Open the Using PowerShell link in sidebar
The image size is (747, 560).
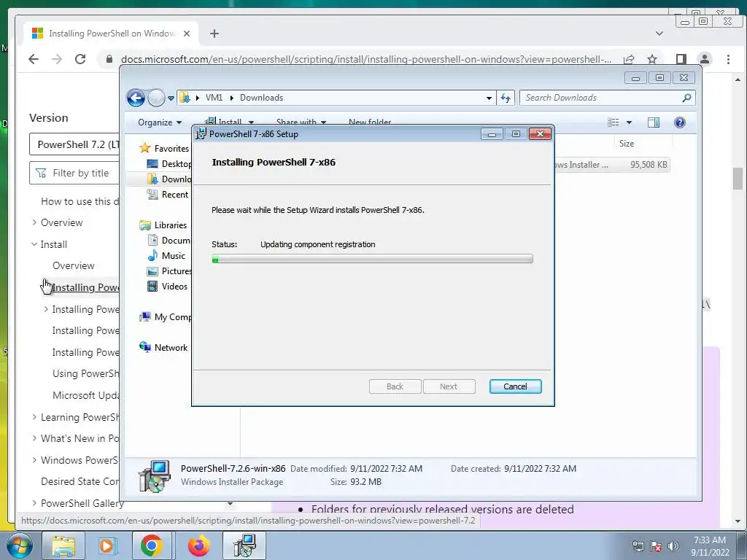click(x=86, y=373)
